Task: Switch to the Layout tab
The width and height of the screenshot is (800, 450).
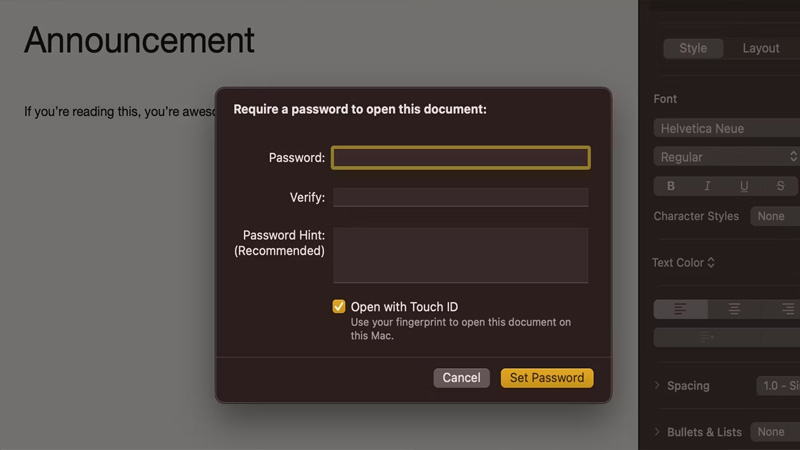Action: (761, 49)
